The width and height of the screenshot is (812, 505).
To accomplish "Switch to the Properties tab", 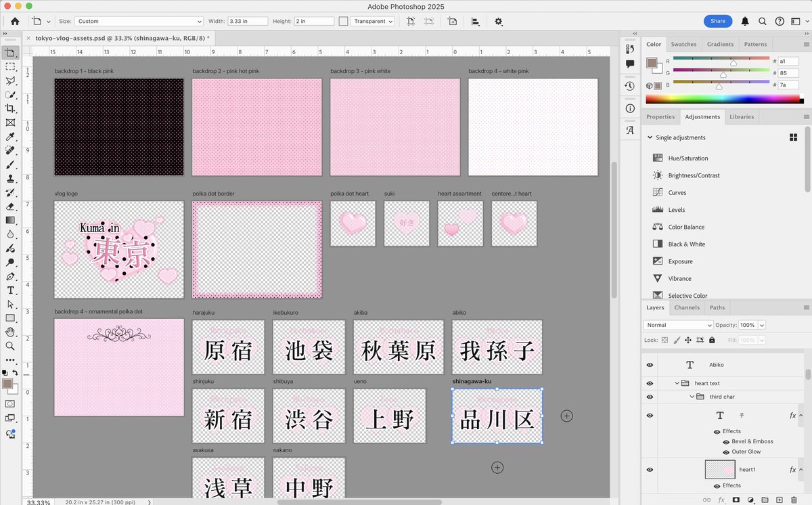I will coord(660,116).
